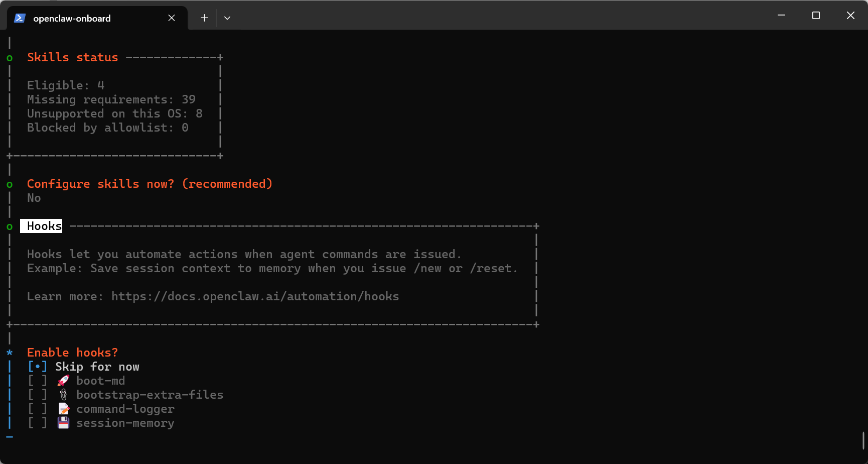Open a new terminal tab
868x464 pixels.
(x=204, y=18)
